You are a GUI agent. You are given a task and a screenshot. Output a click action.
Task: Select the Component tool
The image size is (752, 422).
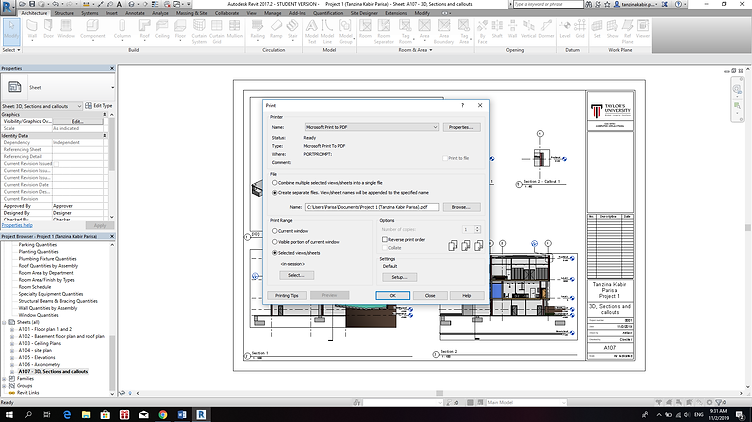point(93,30)
